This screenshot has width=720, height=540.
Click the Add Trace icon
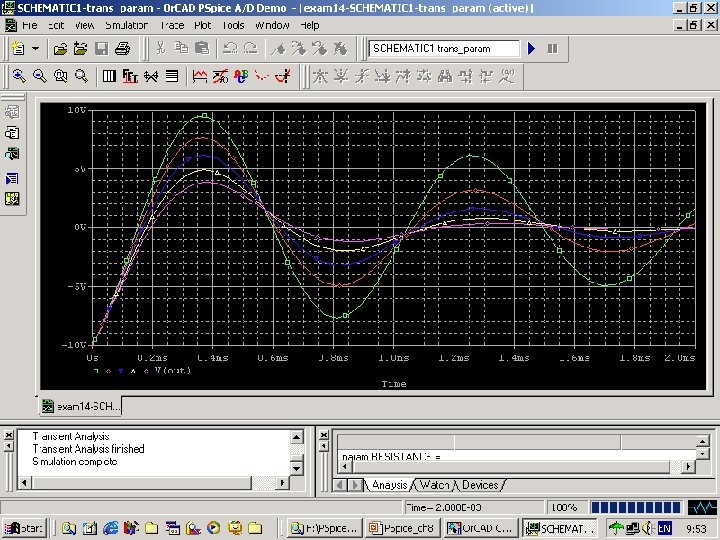[x=198, y=76]
